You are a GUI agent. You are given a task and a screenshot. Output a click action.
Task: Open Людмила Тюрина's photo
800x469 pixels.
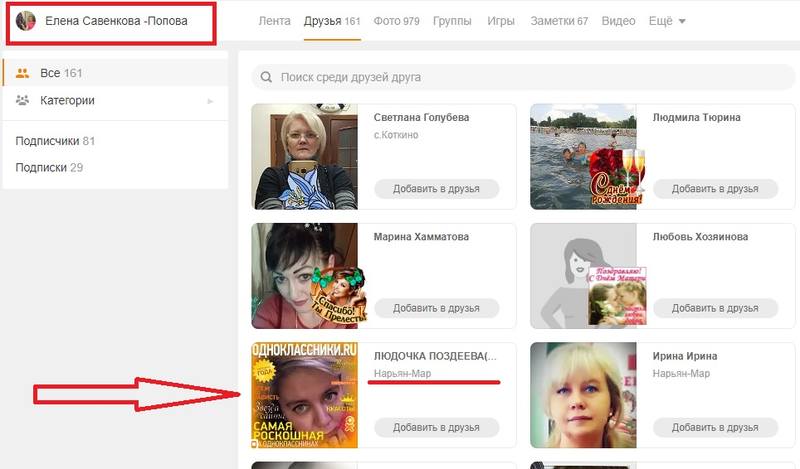583,157
